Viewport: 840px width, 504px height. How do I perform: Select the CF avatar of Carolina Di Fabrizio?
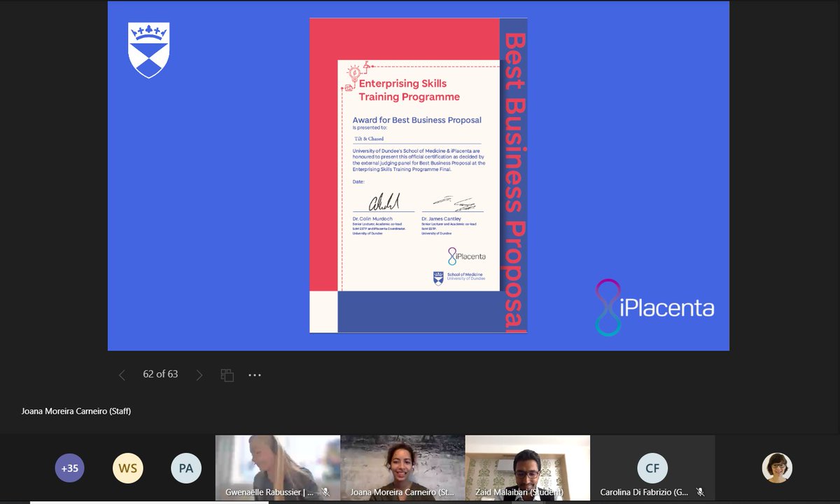point(652,468)
